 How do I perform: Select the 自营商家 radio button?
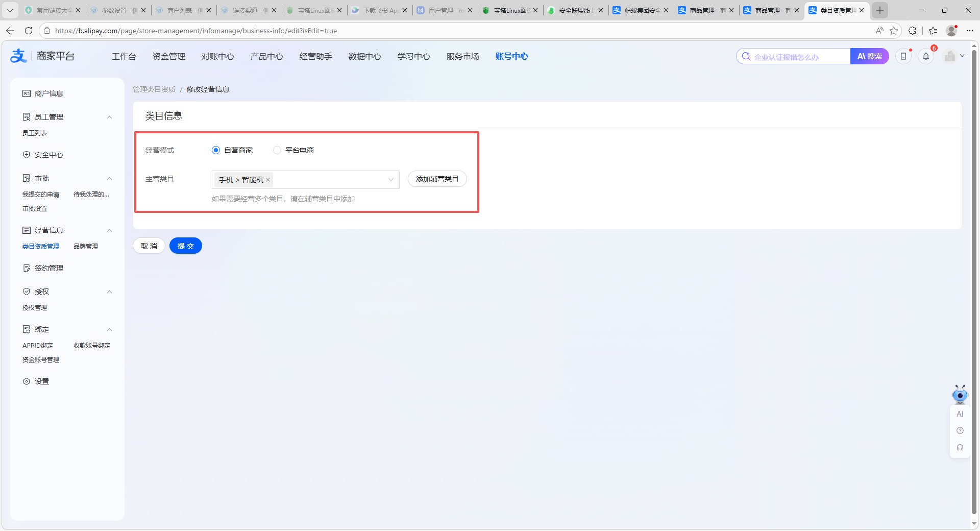(216, 150)
